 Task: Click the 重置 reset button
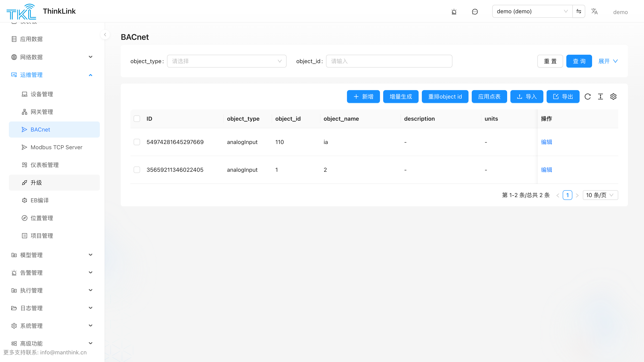[x=550, y=61]
